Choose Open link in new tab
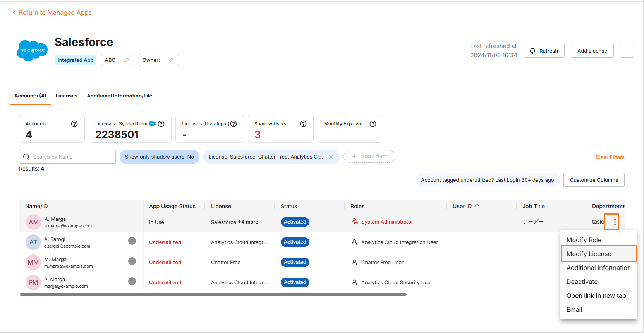This screenshot has width=644, height=333. coord(599,295)
